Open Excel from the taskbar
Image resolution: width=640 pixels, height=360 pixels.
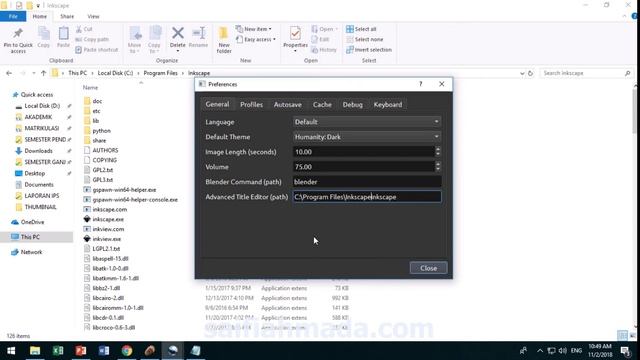point(58,351)
